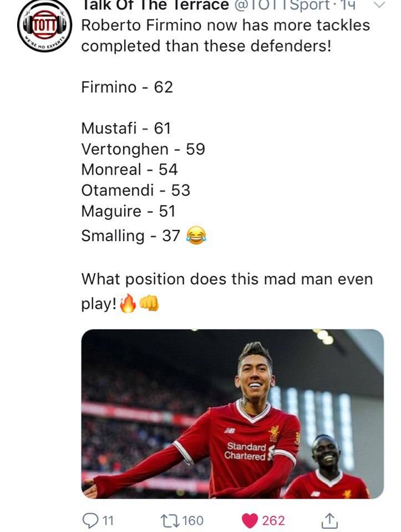The width and height of the screenshot is (401, 532).
Task: Click the retweet count 160
Action: (193, 520)
